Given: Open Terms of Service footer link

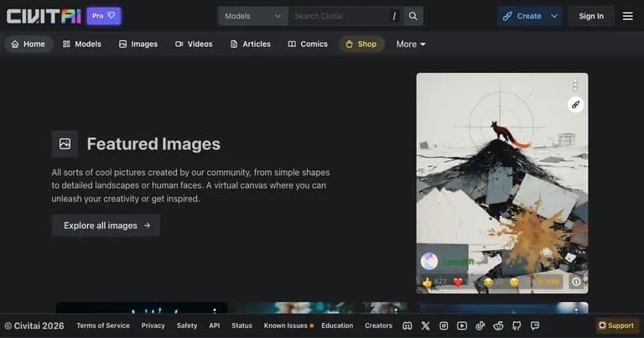Looking at the screenshot, I should pos(103,325).
